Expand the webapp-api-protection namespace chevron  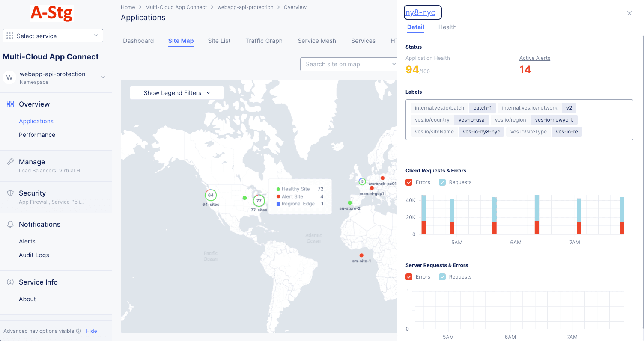click(103, 77)
